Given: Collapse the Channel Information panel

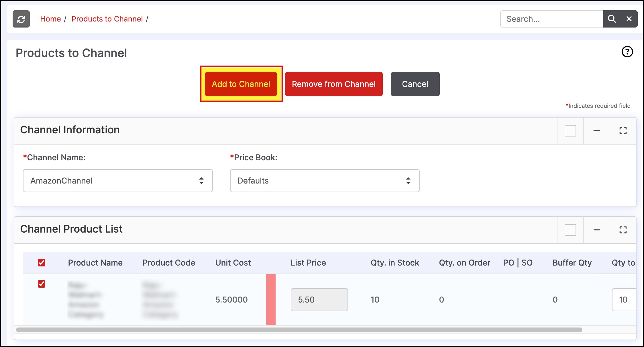Looking at the screenshot, I should 596,131.
